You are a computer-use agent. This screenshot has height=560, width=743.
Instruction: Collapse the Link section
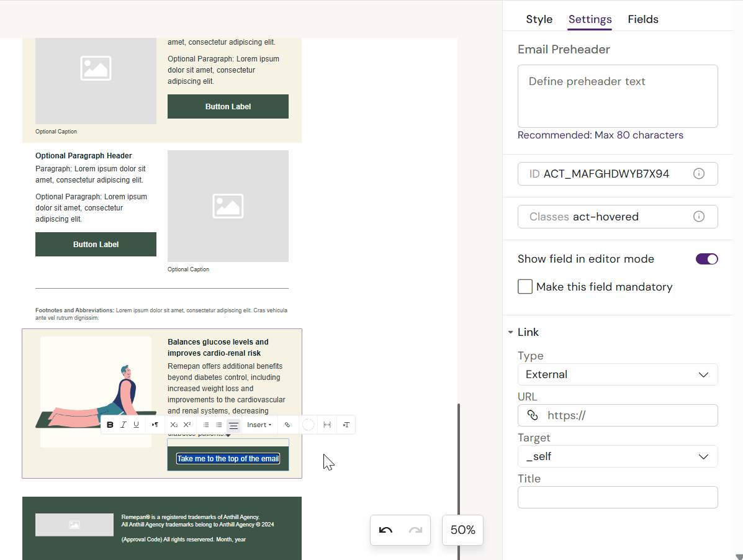click(x=510, y=332)
